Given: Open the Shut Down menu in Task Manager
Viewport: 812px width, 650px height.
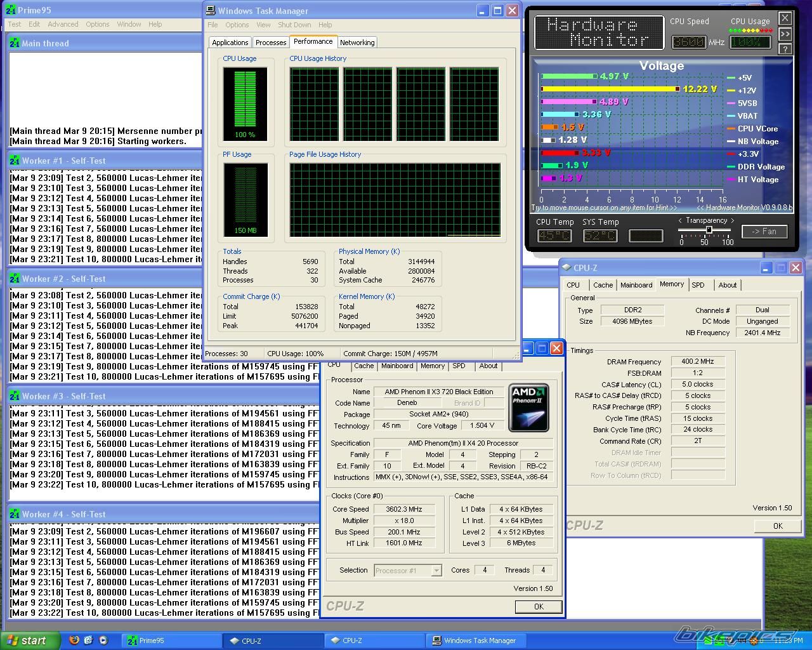Looking at the screenshot, I should tap(294, 25).
